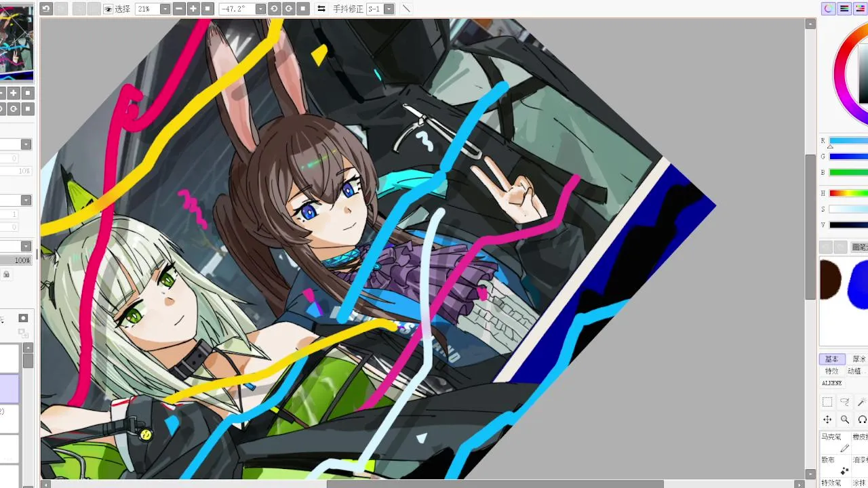Toggle the straight line drawing mode icon
The width and height of the screenshot is (868, 488).
pos(406,9)
